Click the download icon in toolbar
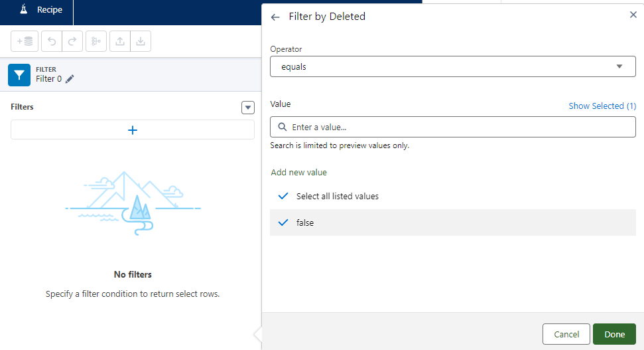 point(141,41)
